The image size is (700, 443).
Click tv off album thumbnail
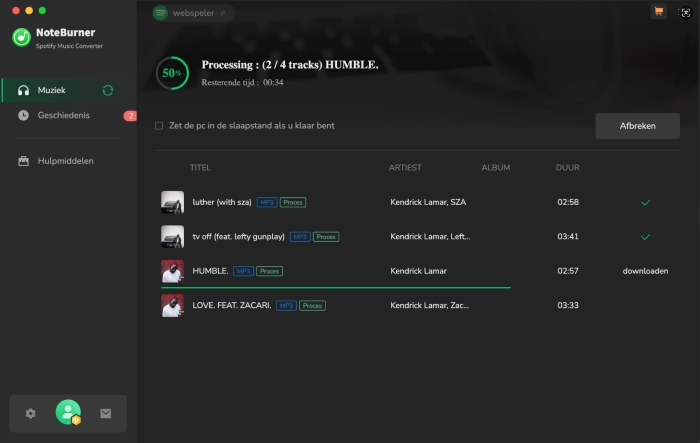click(172, 237)
